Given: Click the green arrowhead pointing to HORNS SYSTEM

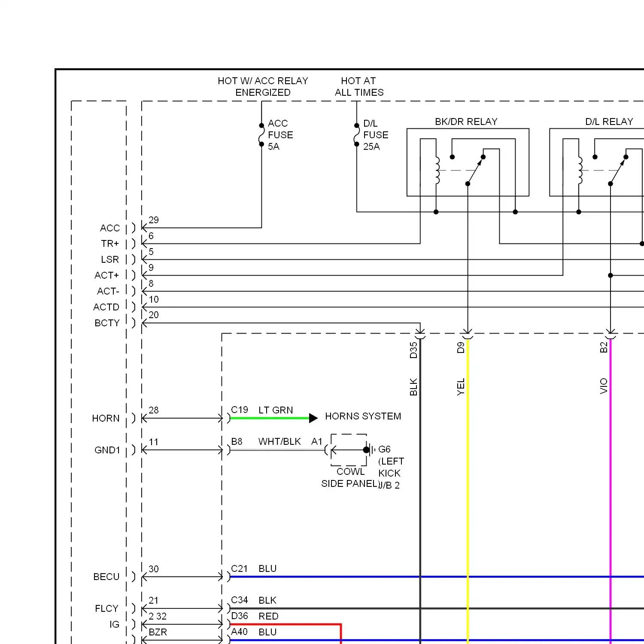Looking at the screenshot, I should point(313,418).
